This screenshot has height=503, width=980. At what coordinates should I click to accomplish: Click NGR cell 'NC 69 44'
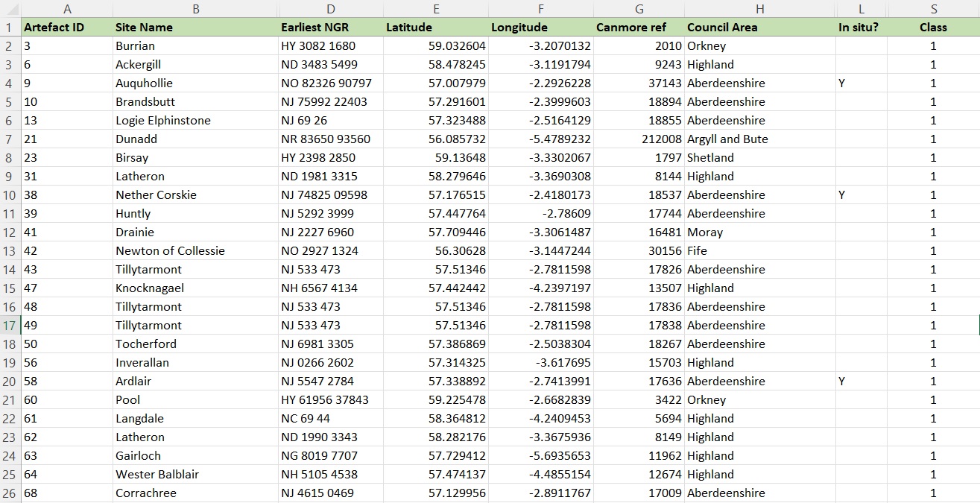click(x=331, y=419)
